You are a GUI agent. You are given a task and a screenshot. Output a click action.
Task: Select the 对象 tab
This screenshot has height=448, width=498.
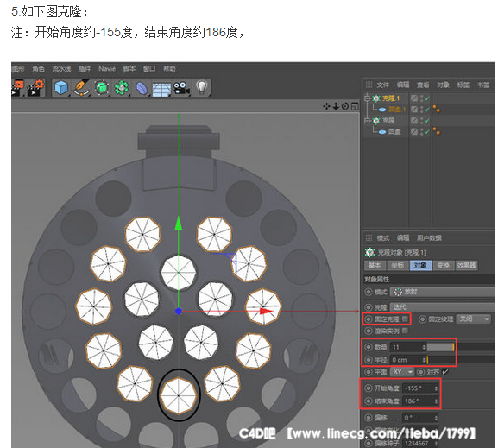coord(420,265)
